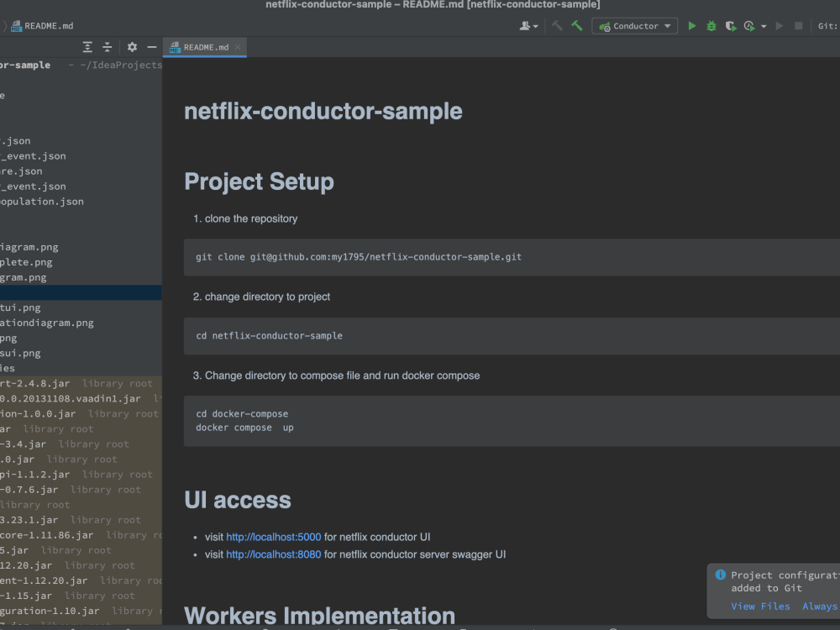840x630 pixels.
Task: Click the Expand All icon in Project panel
Action: pos(87,47)
